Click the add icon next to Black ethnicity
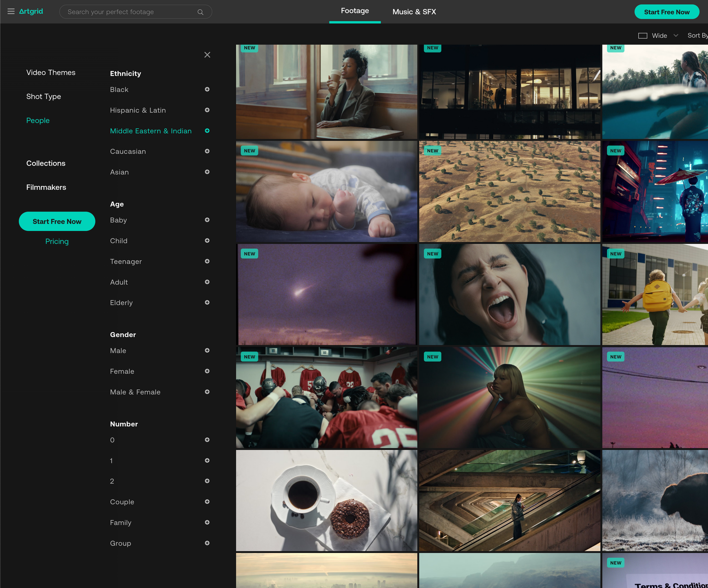Screen dimensions: 708x588 tap(207, 89)
